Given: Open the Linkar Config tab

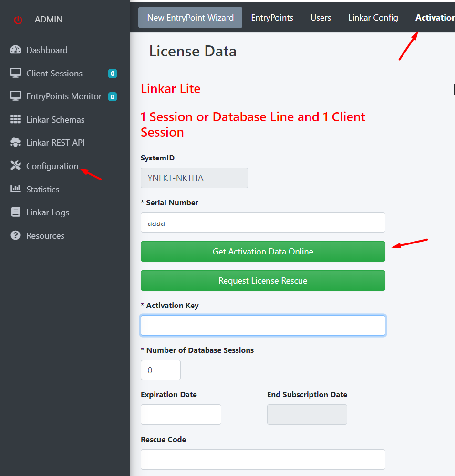Looking at the screenshot, I should (373, 18).
